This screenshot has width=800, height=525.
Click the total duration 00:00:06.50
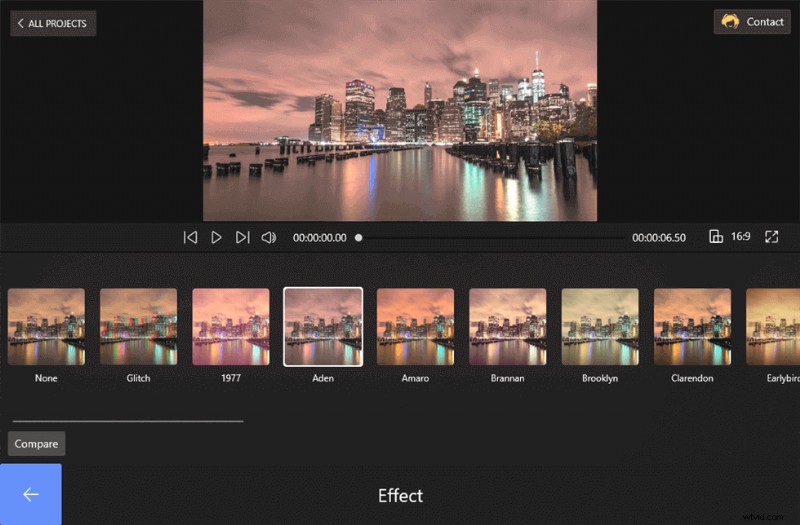[659, 238]
